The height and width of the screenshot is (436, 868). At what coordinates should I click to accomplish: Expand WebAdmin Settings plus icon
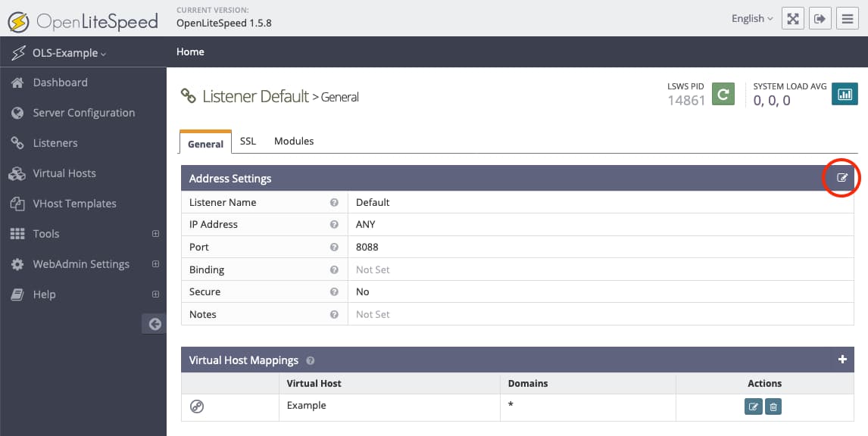point(155,264)
